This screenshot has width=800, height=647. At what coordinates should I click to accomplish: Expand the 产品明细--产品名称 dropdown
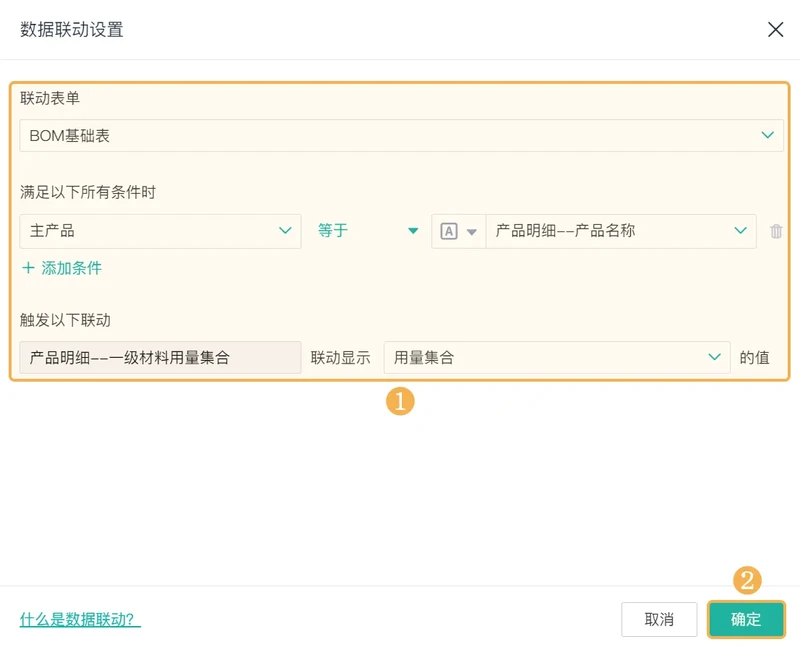pos(621,231)
